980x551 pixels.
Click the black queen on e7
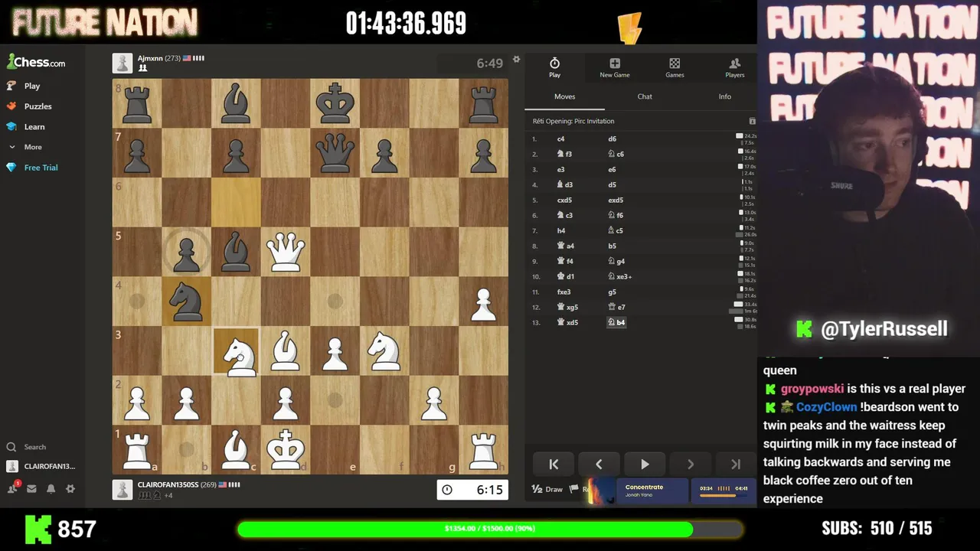335,152
